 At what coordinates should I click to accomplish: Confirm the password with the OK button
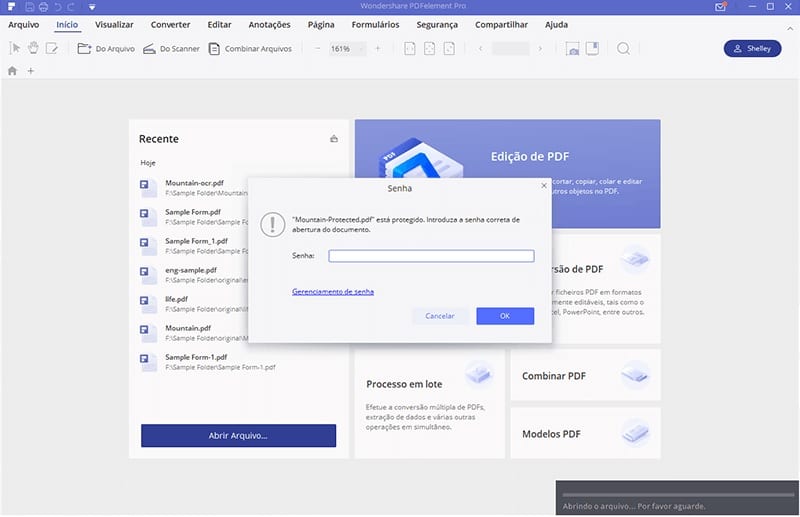(505, 316)
